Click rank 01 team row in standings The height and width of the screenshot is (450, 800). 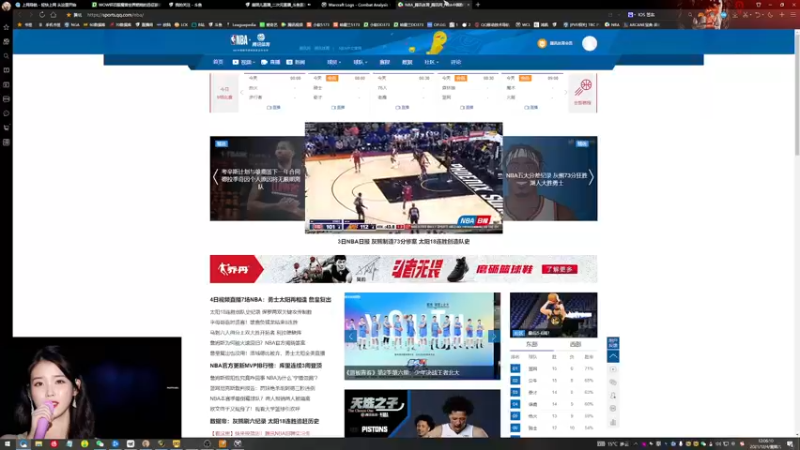[554, 368]
